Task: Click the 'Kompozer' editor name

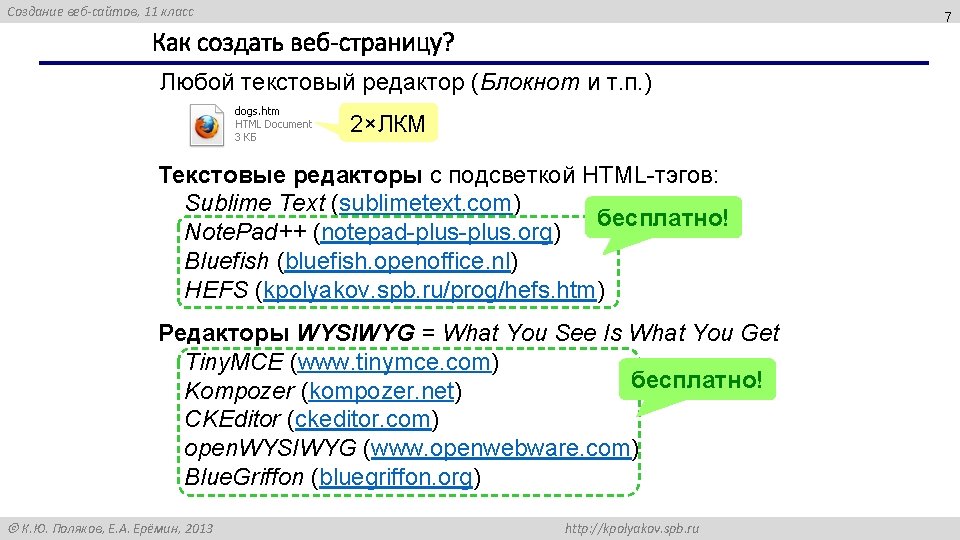Action: [239, 391]
